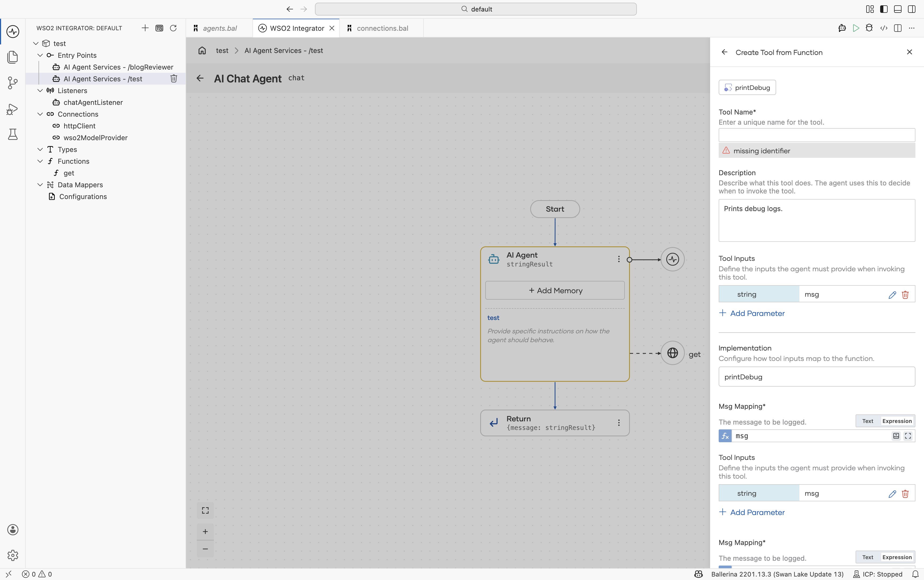
Task: Open the Return node options menu
Action: pyautogui.click(x=619, y=423)
